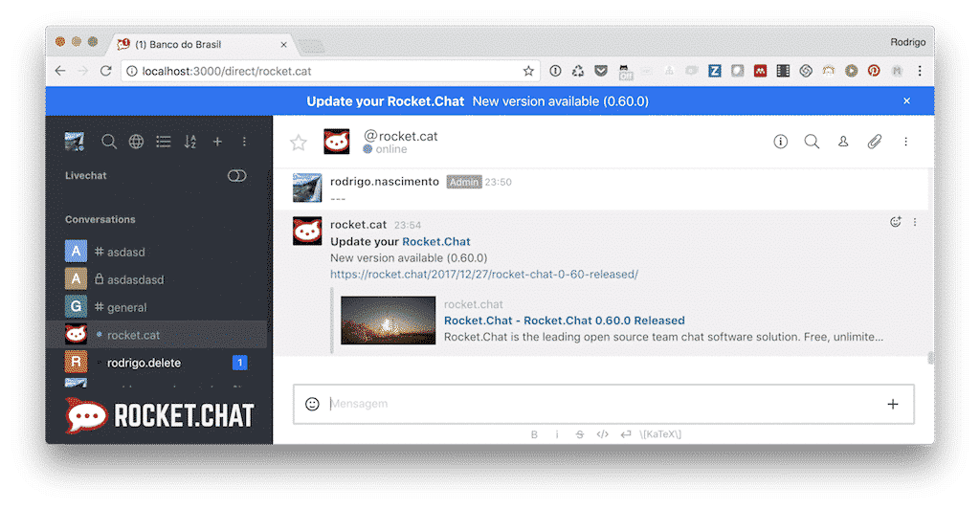Open chat header kebab menu
Viewport: 980px width, 509px height.
click(x=905, y=142)
